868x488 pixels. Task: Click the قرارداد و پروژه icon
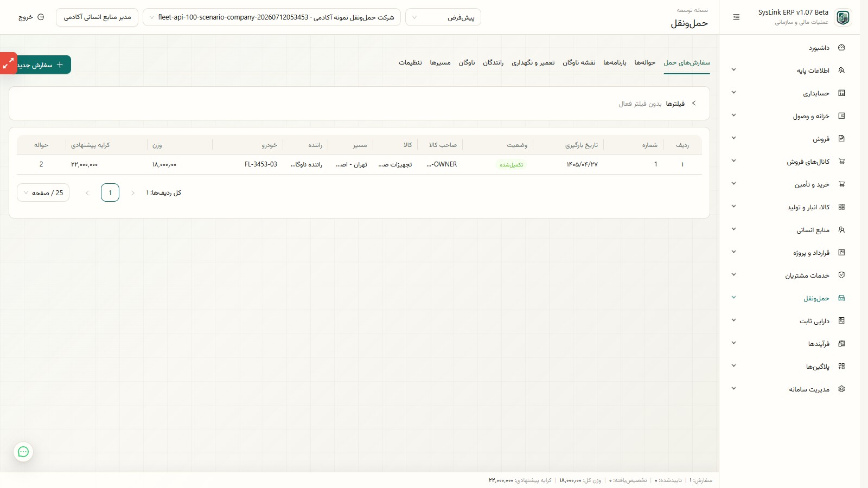coord(841,253)
